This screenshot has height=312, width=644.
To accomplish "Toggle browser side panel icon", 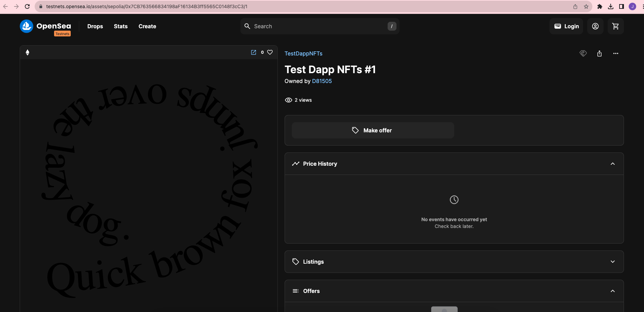I will (622, 6).
